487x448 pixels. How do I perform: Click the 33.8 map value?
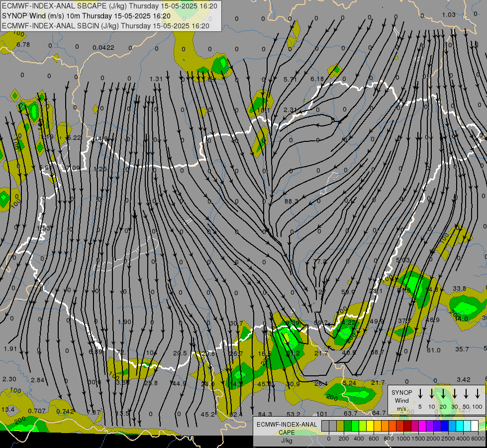point(459,289)
